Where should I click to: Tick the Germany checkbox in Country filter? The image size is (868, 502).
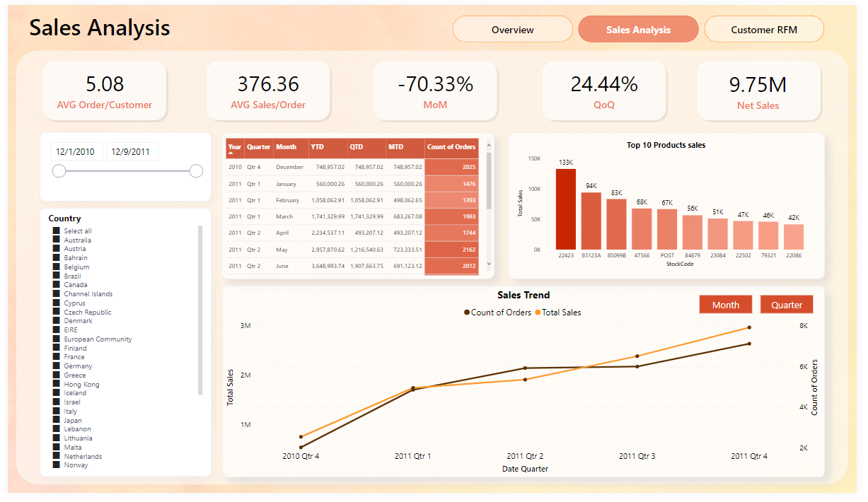point(57,366)
